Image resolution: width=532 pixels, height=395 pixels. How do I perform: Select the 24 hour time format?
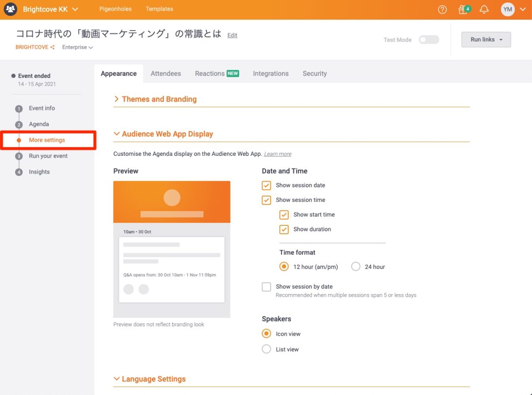[x=356, y=267]
